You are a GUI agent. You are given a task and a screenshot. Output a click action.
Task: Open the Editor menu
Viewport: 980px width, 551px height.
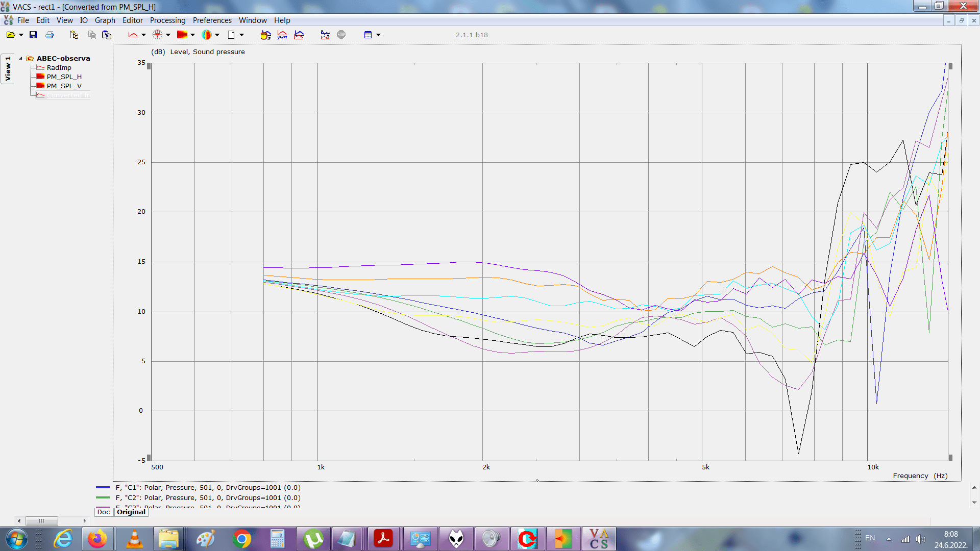pos(133,20)
